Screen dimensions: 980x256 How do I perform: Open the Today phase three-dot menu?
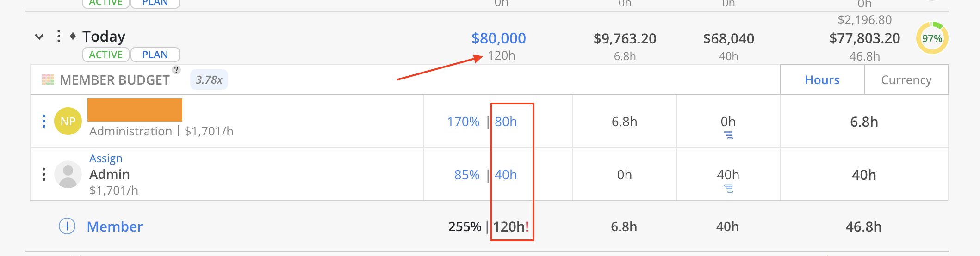click(58, 36)
